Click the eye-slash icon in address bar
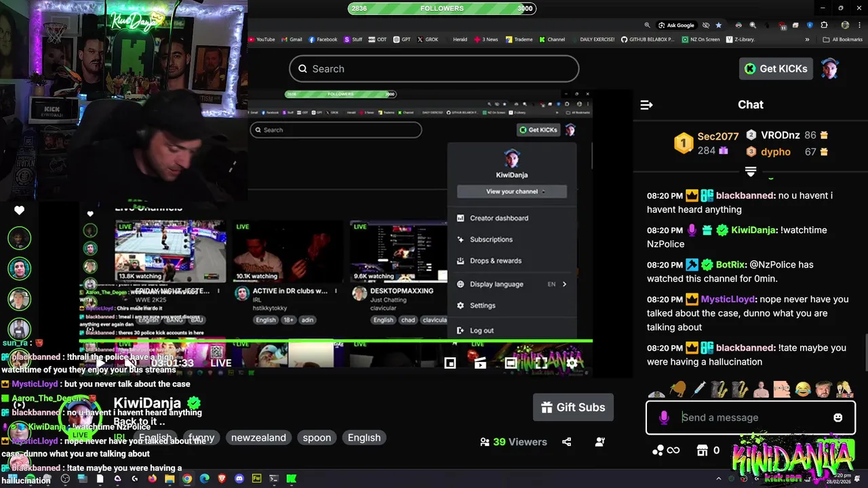This screenshot has width=868, height=488. [x=706, y=25]
